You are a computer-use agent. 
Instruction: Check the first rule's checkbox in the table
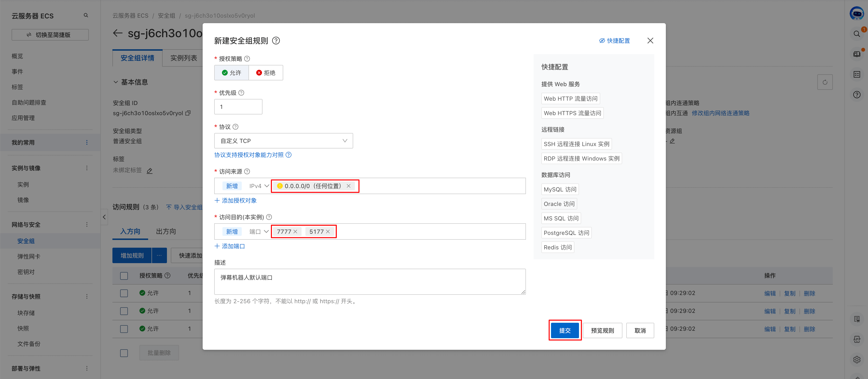124,293
